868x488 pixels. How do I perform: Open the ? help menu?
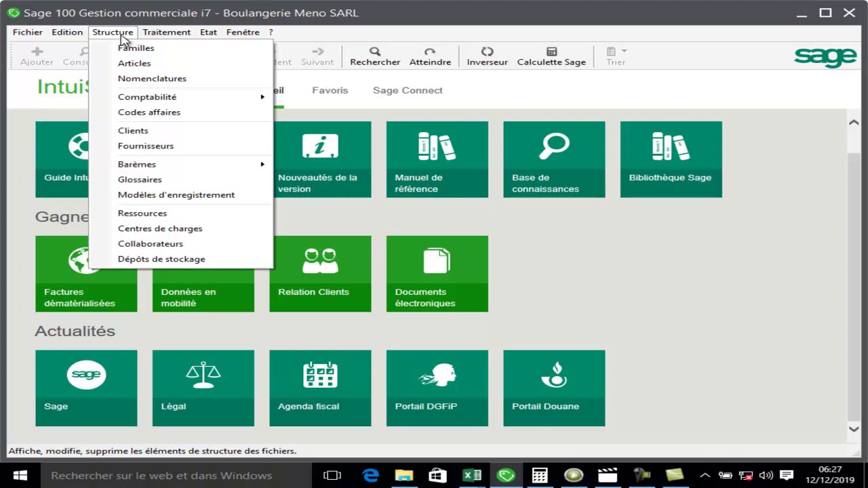tap(271, 32)
